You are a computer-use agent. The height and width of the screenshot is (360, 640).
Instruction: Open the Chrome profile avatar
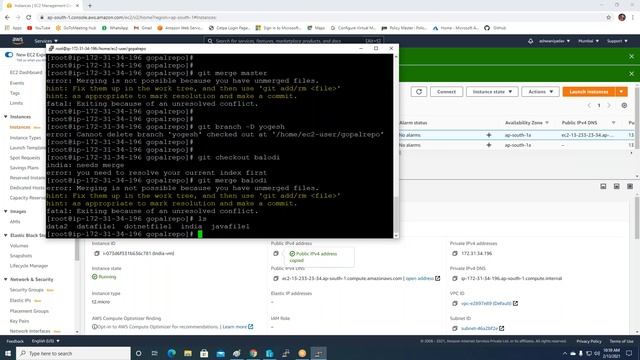[x=622, y=17]
